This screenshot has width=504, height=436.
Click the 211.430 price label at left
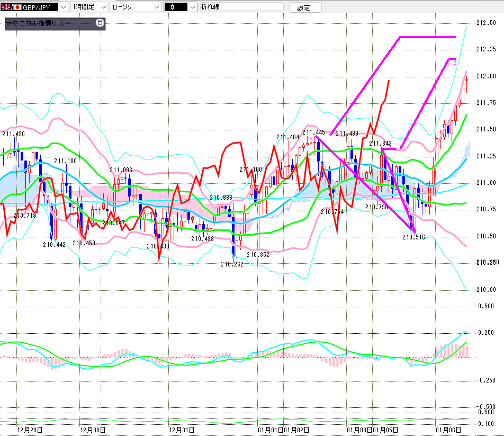click(13, 134)
